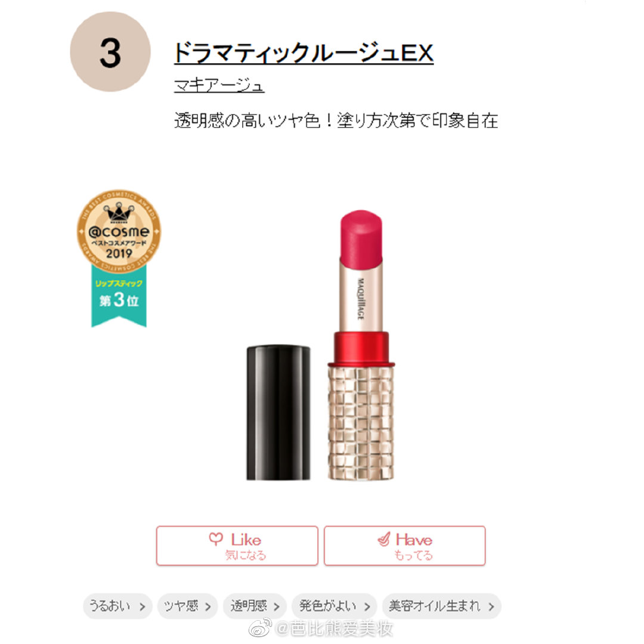Expand the 美容オイル生まれ tag chevron

(x=491, y=606)
